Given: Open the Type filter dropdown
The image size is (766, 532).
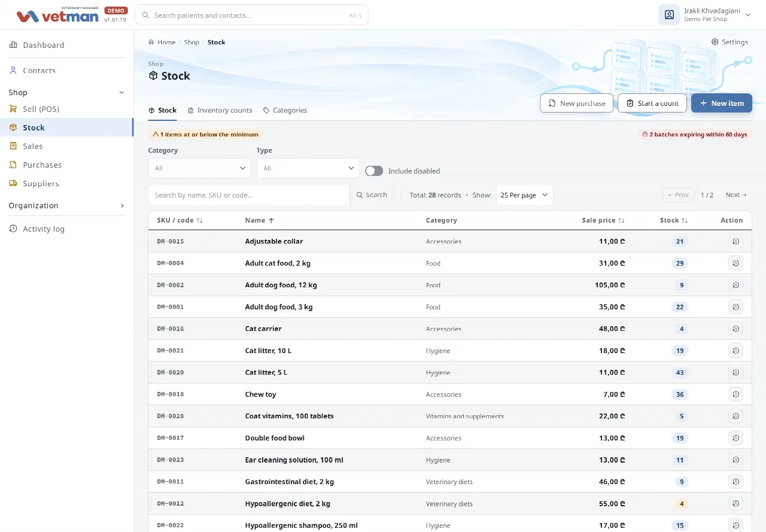Looking at the screenshot, I should [x=308, y=168].
